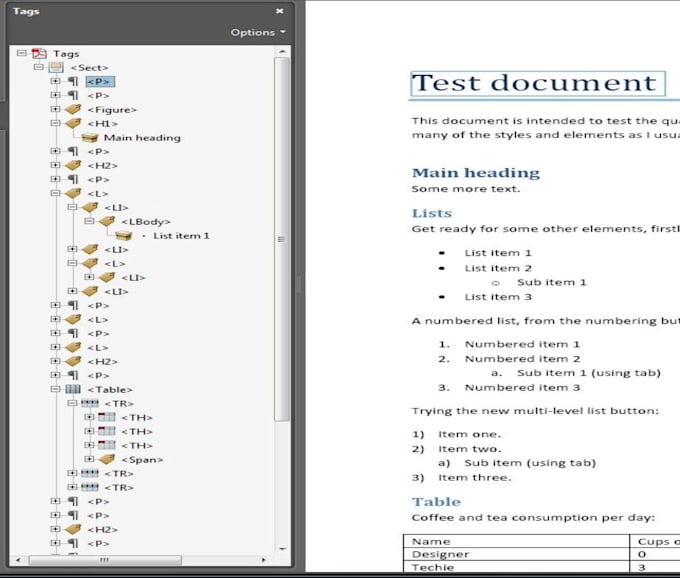Click the 'Main heading' heading in the document
Viewport: 680px width, 578px height.
click(x=476, y=173)
